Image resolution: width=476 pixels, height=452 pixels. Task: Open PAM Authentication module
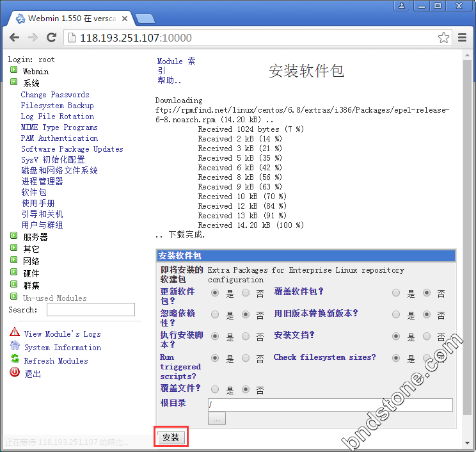(x=59, y=138)
